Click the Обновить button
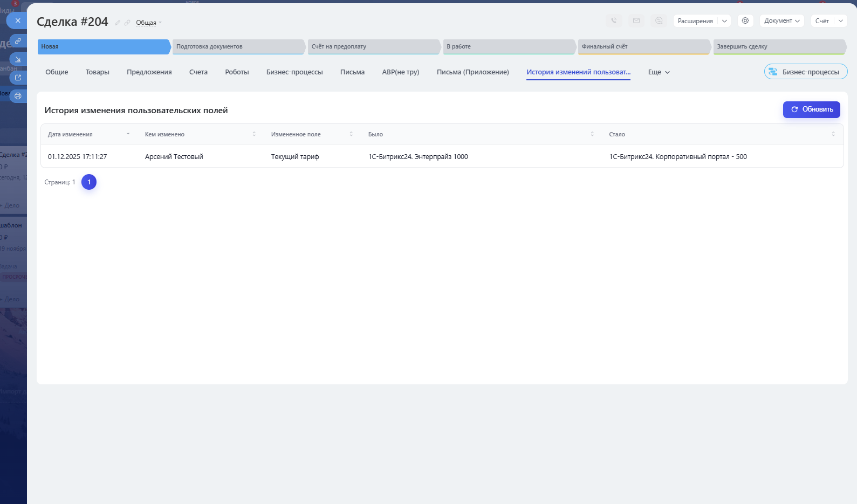 click(x=811, y=109)
